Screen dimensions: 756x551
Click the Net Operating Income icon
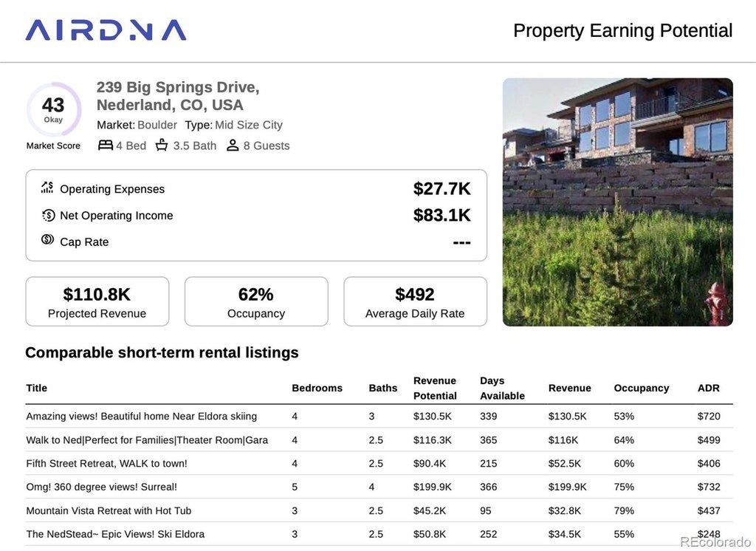[x=48, y=215]
